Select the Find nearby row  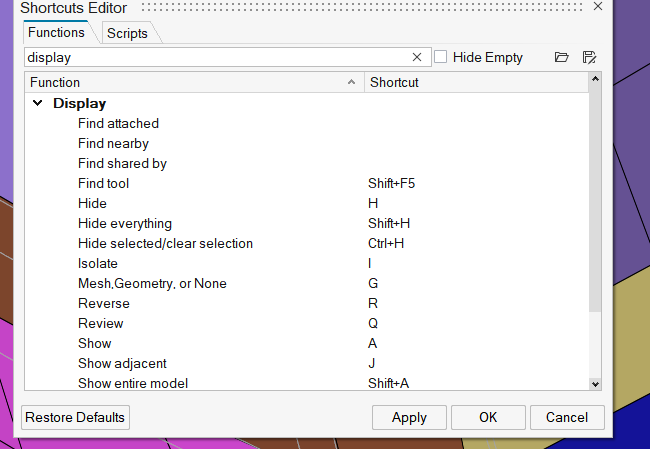(307, 143)
